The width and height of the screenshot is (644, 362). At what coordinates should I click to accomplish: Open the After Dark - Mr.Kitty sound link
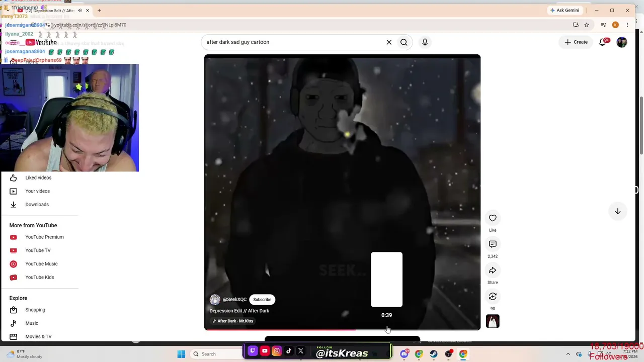click(233, 321)
